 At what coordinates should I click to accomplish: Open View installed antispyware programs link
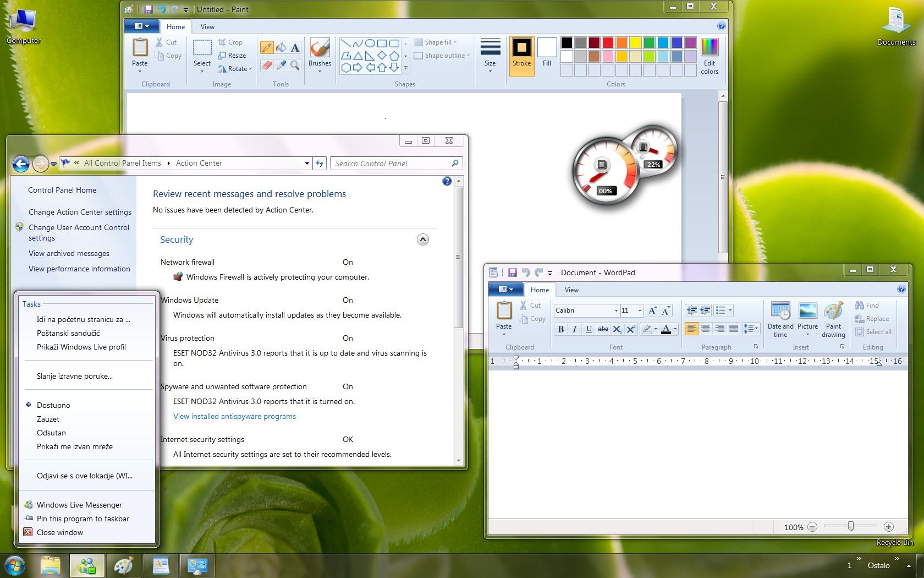click(234, 416)
